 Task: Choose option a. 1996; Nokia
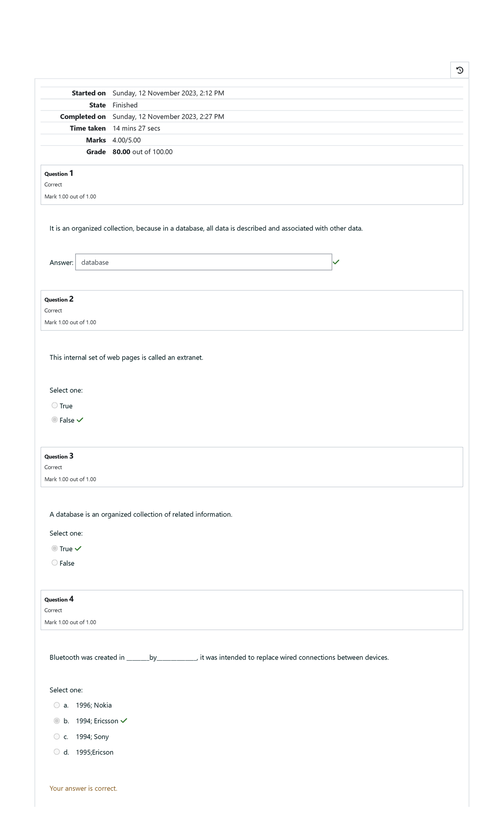tap(57, 705)
